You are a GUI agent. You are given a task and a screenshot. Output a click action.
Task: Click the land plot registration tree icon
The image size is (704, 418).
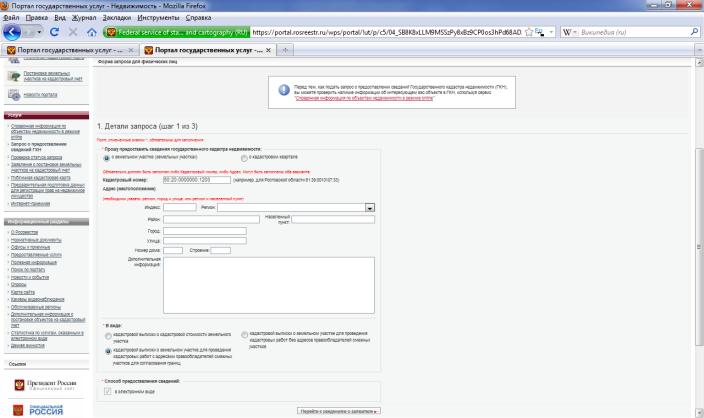pyautogui.click(x=14, y=76)
